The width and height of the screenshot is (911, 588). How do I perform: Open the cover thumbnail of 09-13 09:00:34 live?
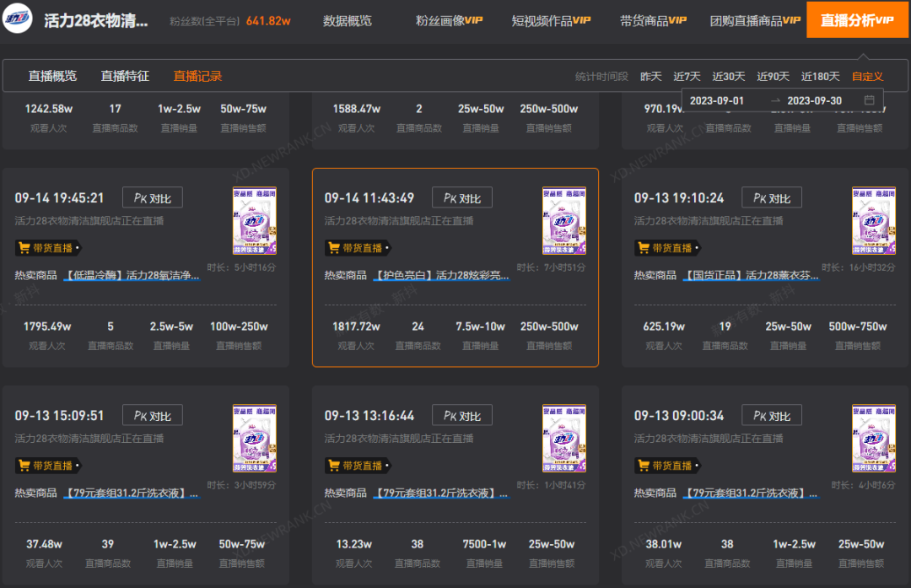point(874,438)
